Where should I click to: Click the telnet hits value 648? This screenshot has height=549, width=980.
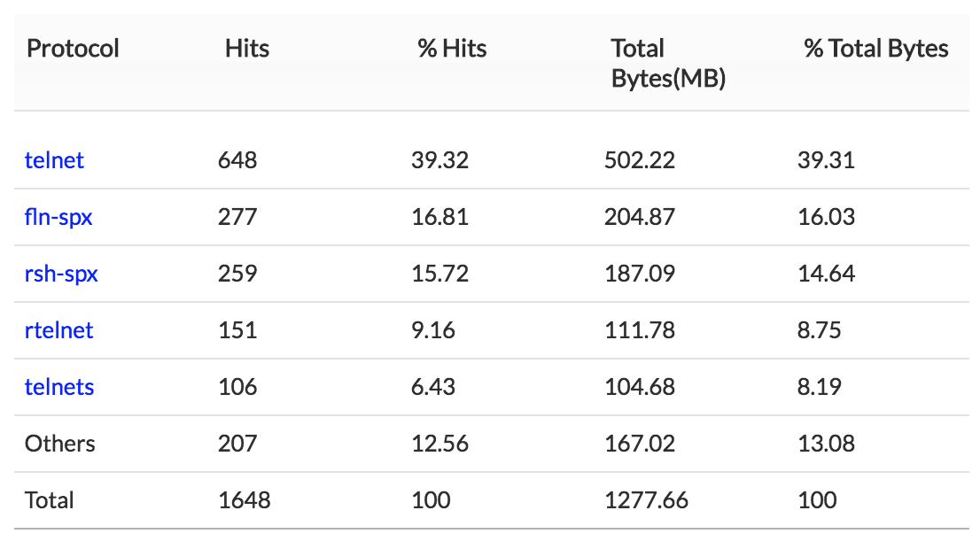pyautogui.click(x=237, y=160)
